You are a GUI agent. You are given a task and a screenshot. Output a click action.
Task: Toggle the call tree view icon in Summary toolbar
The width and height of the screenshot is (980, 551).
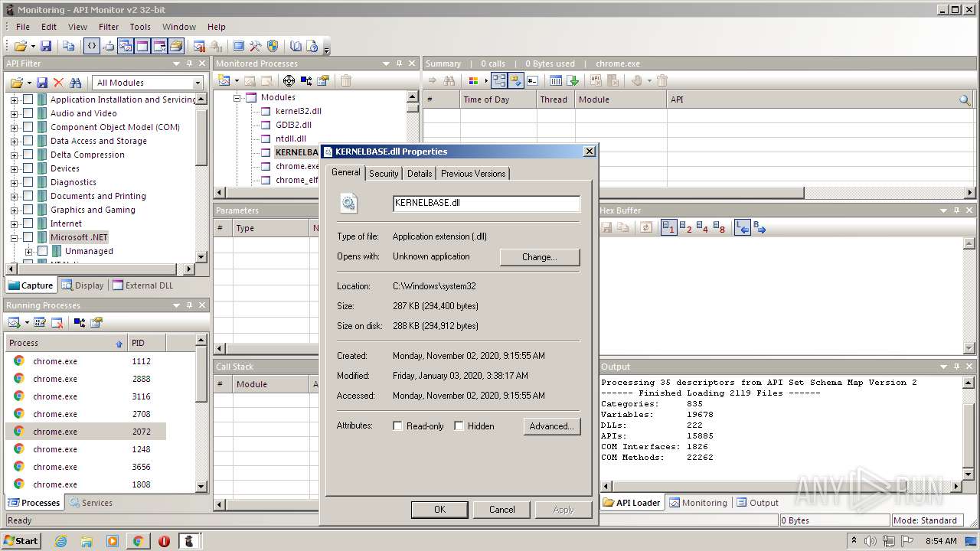[x=498, y=80]
